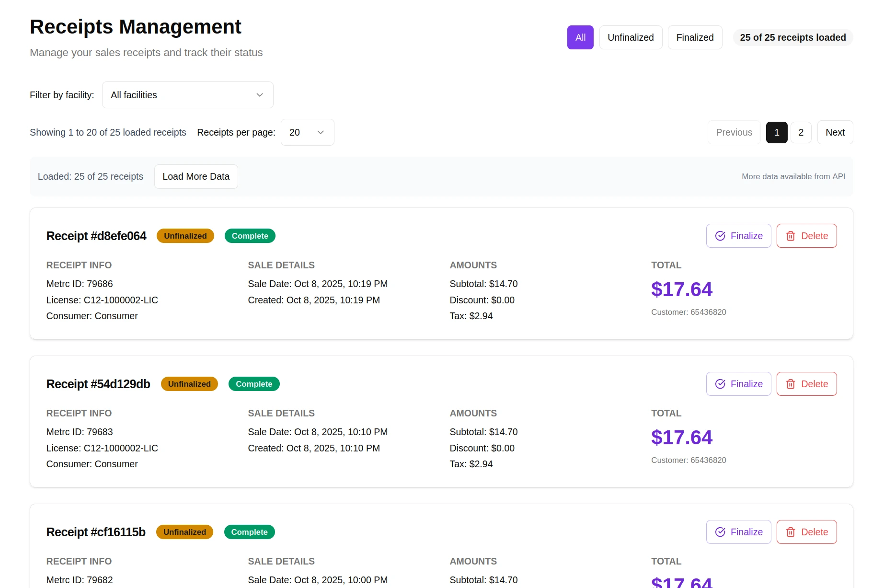884x588 pixels.
Task: Switch to the Unfinalized filter tab
Action: 631,37
